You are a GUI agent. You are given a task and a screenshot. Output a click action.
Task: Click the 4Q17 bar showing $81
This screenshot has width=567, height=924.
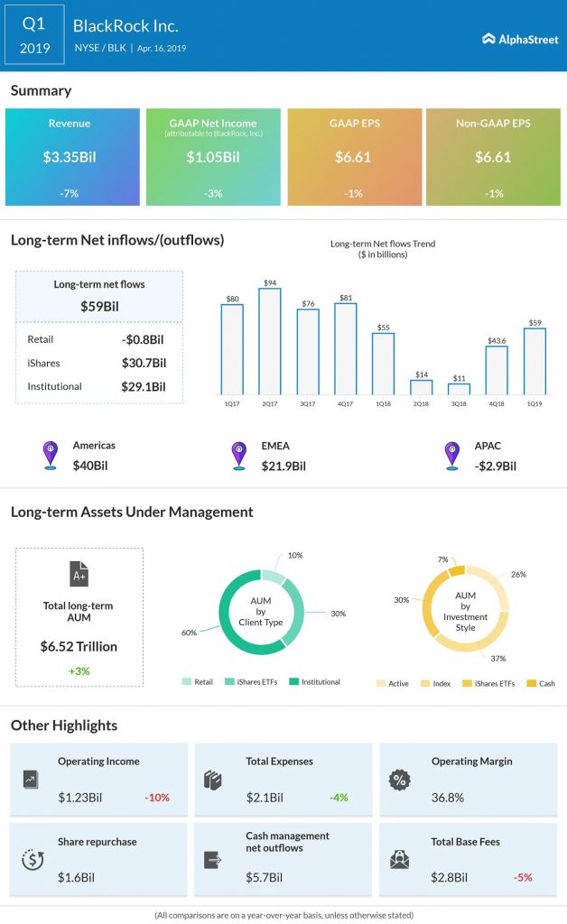[x=346, y=349]
